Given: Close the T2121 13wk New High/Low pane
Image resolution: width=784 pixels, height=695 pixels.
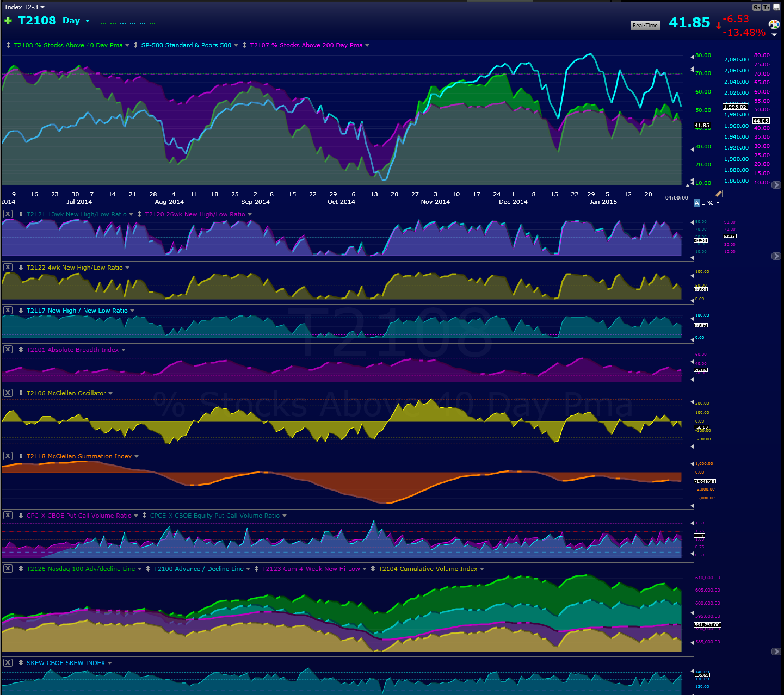Looking at the screenshot, I should (x=8, y=214).
